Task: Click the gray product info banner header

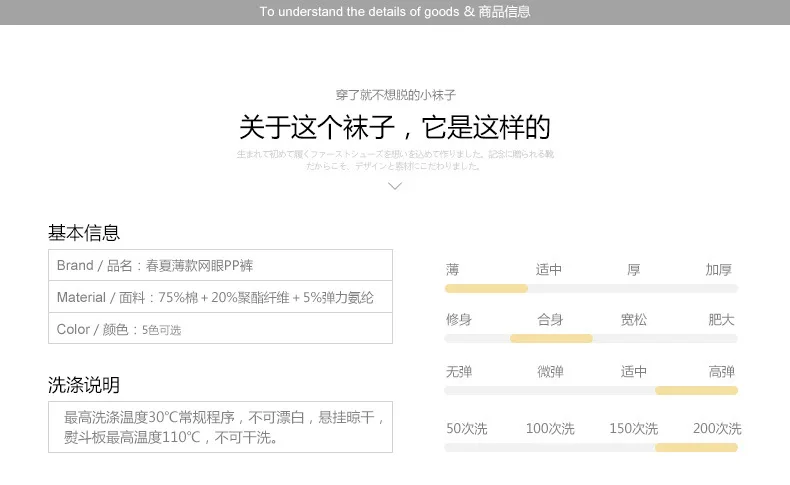Action: pos(395,12)
